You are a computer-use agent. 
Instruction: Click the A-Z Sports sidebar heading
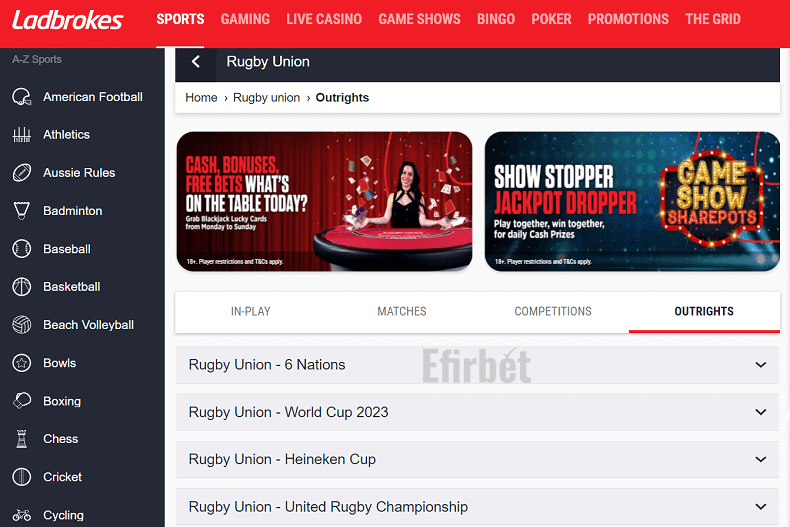coord(37,59)
